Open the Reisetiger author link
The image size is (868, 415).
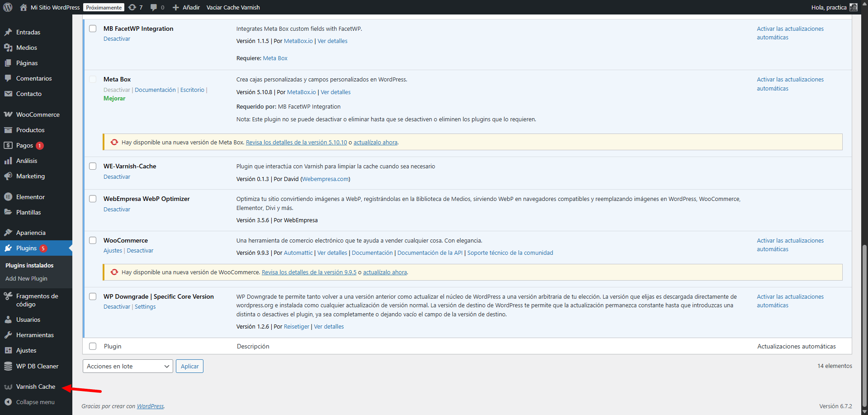point(297,326)
